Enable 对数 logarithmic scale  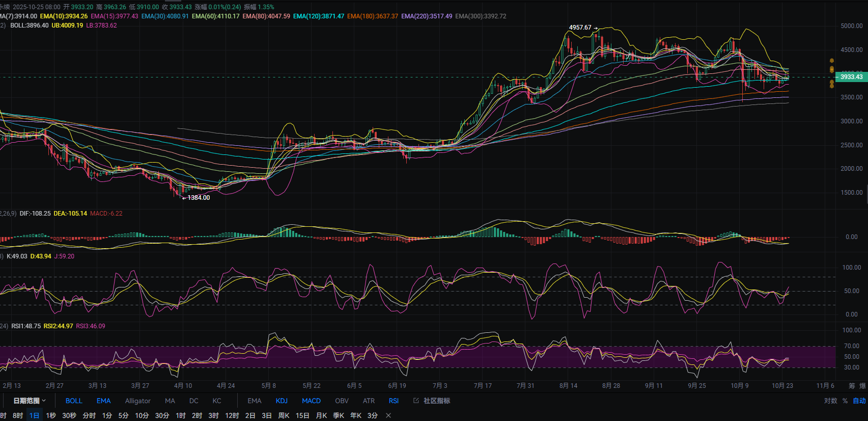coord(830,401)
